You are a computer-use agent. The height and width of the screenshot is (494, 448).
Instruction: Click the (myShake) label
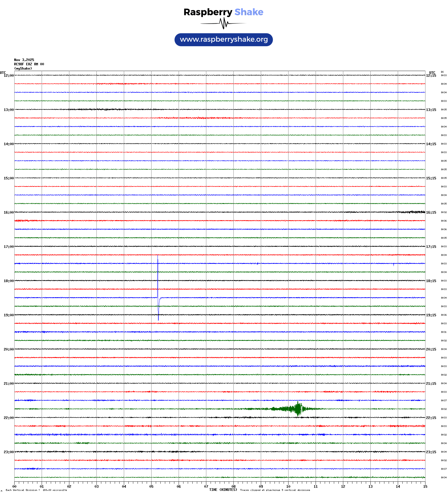coord(23,68)
